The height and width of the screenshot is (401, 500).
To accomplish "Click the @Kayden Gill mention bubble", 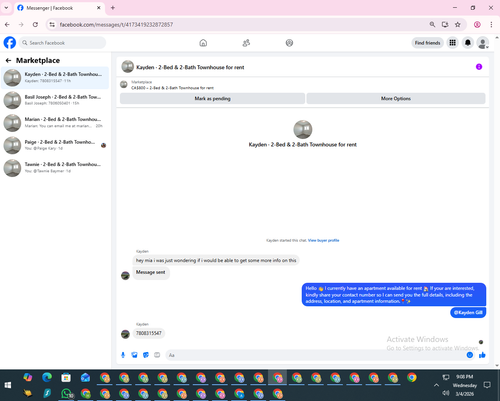I will coord(468,312).
